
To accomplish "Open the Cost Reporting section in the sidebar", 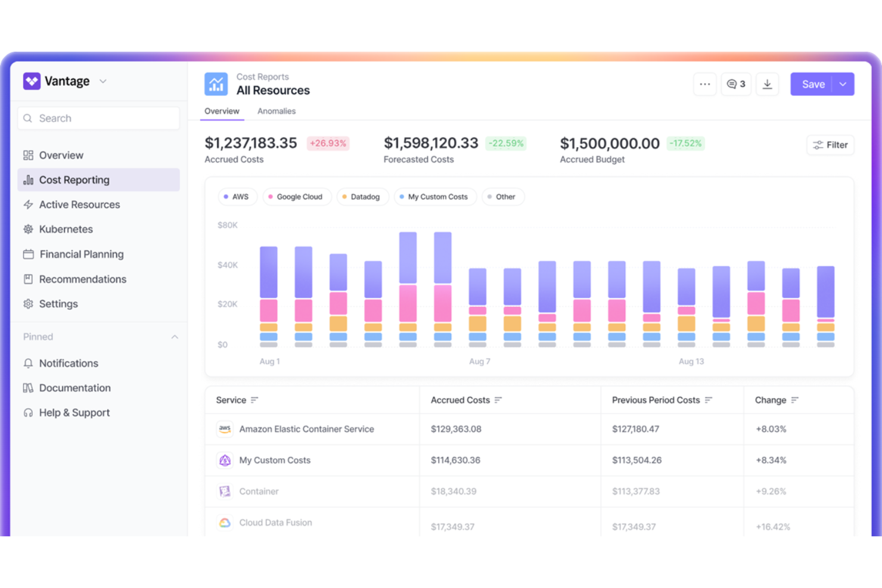I will click(73, 179).
